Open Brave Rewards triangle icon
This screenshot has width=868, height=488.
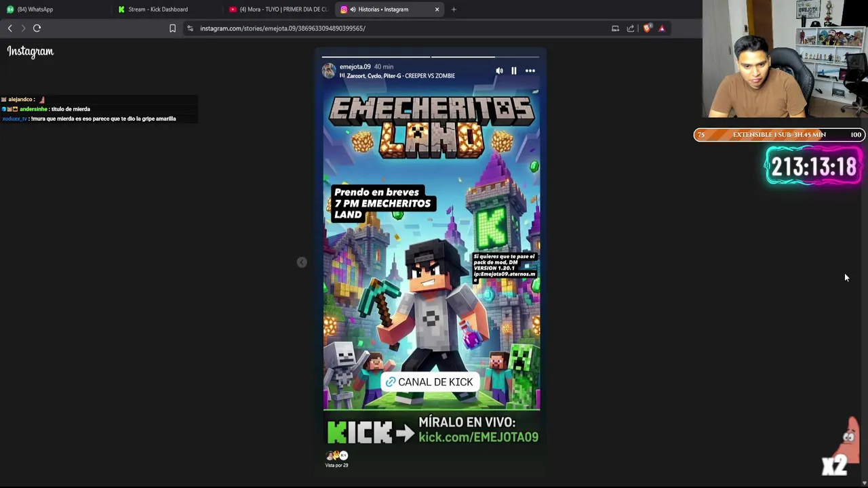pos(662,28)
